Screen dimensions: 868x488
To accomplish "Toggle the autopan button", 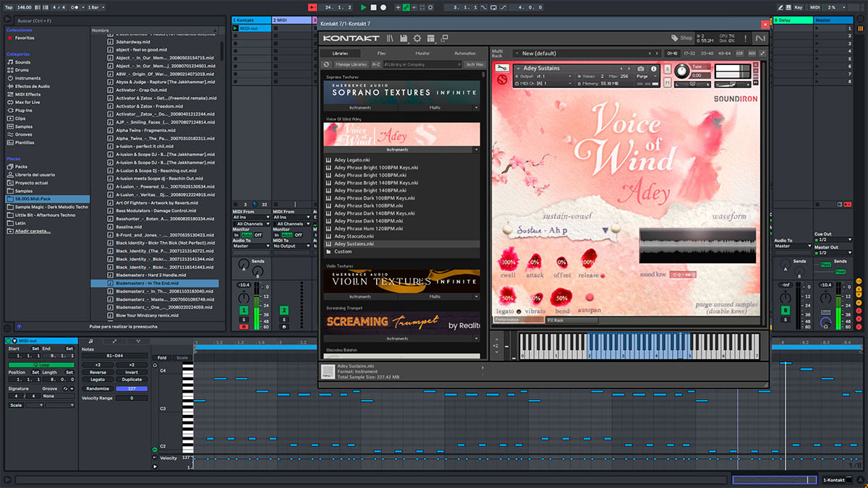I will (x=590, y=297).
